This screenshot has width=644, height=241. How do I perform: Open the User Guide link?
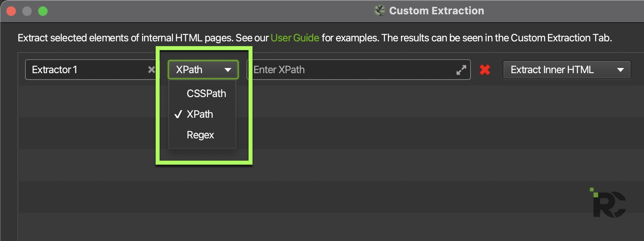(x=295, y=38)
